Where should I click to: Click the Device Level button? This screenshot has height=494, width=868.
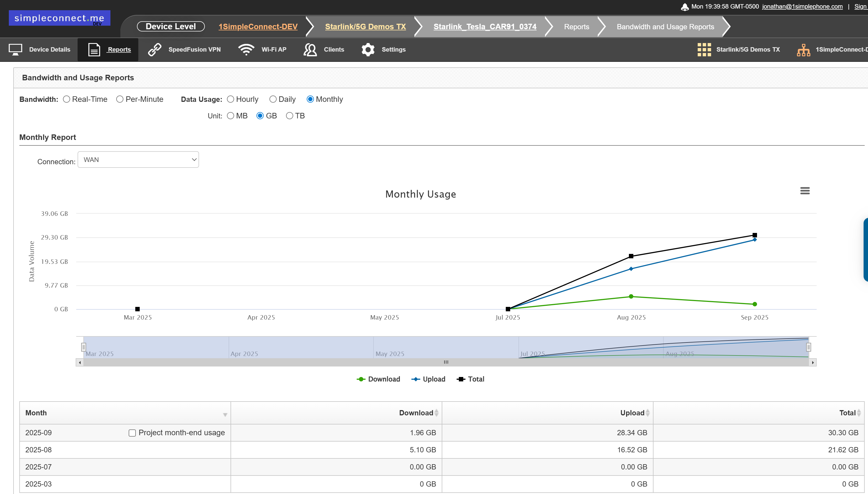tap(171, 26)
